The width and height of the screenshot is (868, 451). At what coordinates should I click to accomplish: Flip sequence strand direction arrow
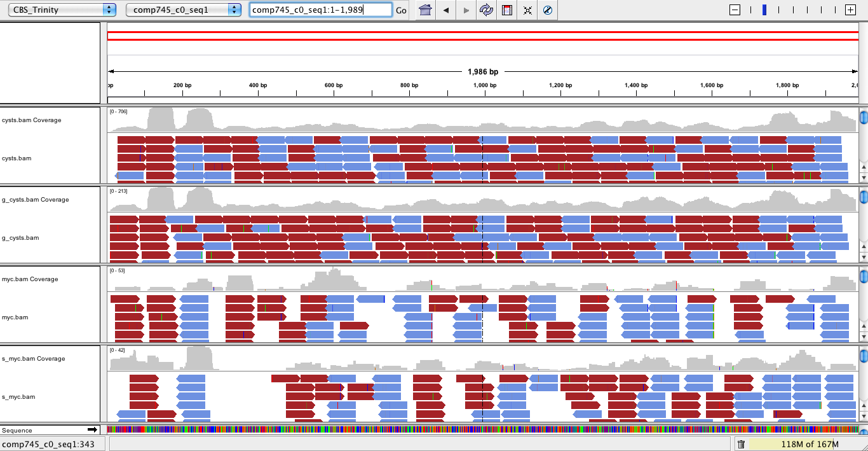(92, 431)
